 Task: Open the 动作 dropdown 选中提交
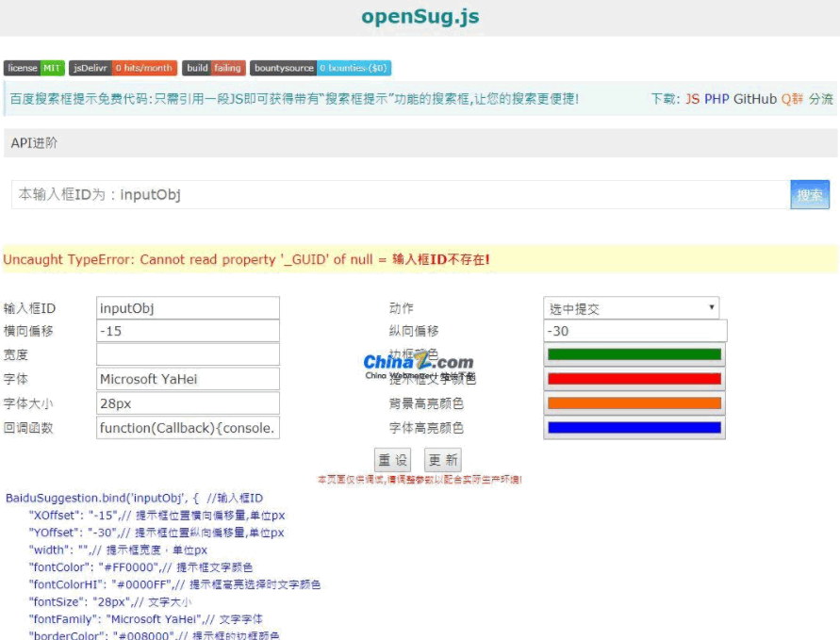pyautogui.click(x=631, y=308)
